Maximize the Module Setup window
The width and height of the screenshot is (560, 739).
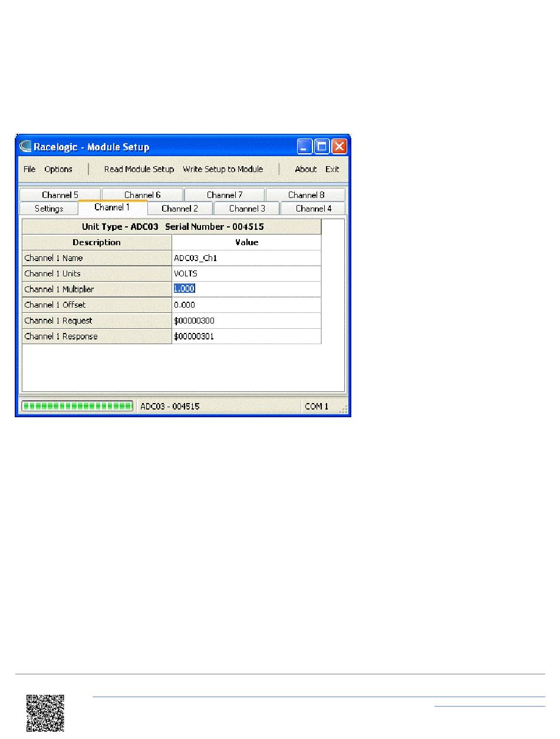(x=322, y=146)
